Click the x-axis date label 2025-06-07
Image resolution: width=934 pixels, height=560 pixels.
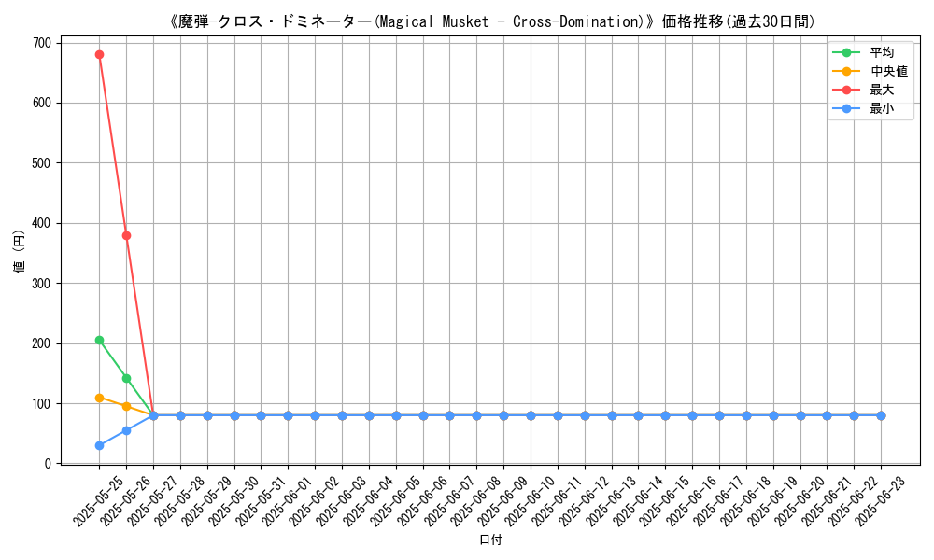[x=448, y=501]
